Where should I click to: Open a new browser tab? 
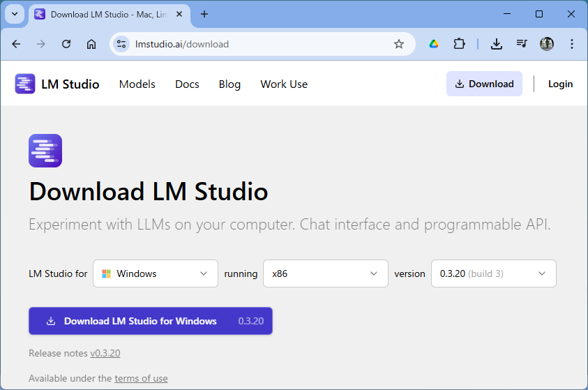coord(204,14)
